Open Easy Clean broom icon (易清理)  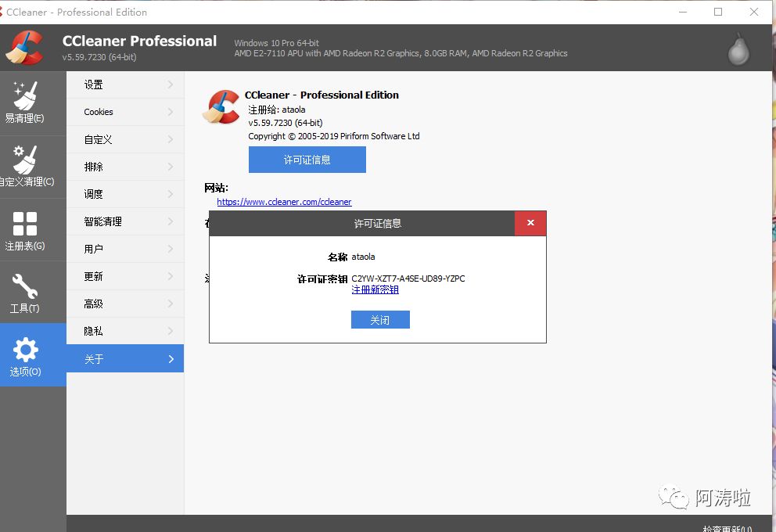click(x=25, y=95)
